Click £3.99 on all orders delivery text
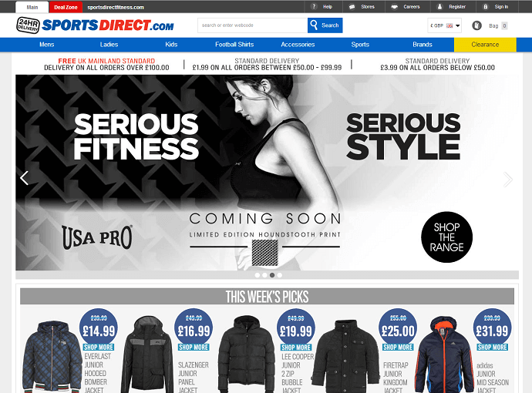This screenshot has height=393, width=532. pyautogui.click(x=438, y=68)
